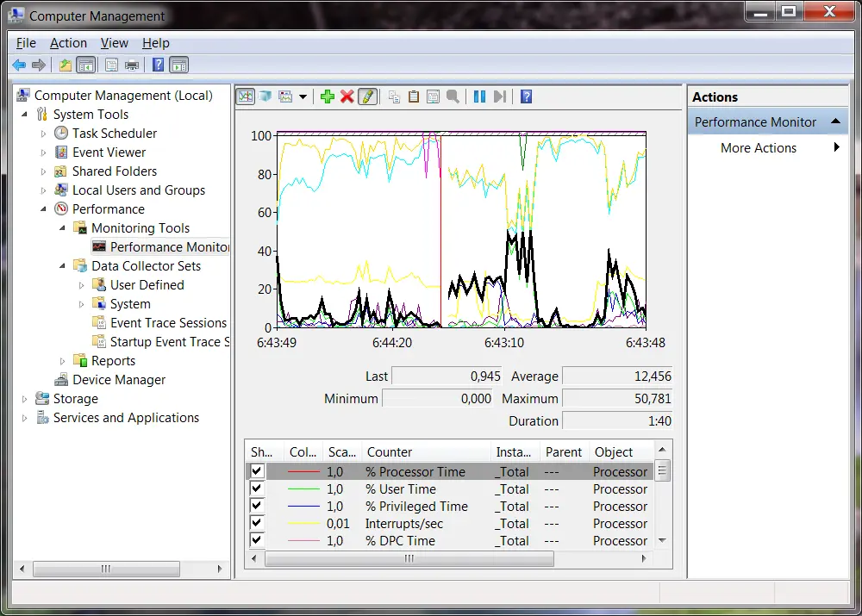Click the green Add counter plus icon
The width and height of the screenshot is (862, 616).
(x=327, y=96)
